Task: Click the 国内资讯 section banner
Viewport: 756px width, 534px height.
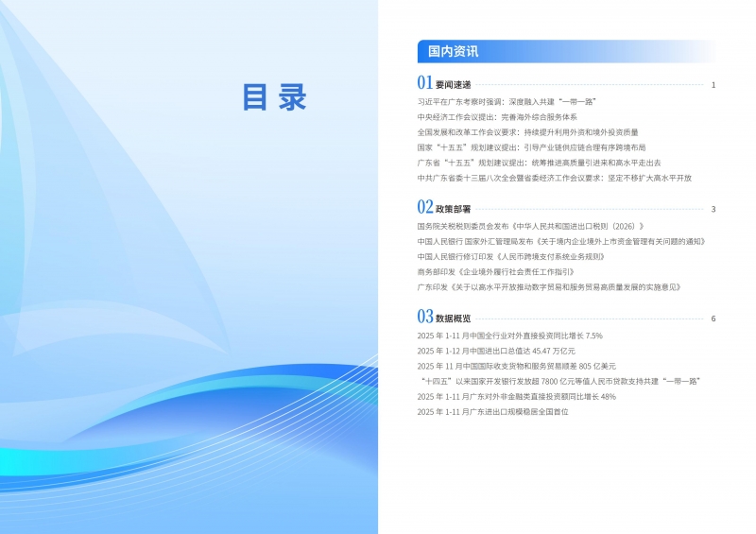Action: (x=455, y=51)
